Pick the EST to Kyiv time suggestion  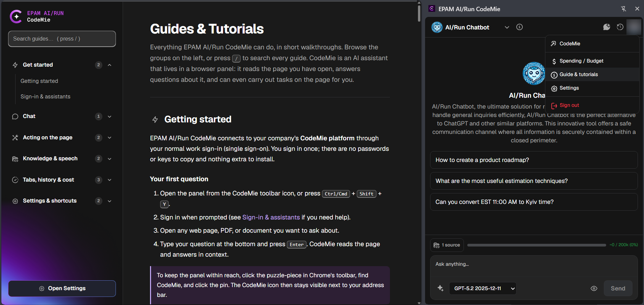(x=534, y=202)
